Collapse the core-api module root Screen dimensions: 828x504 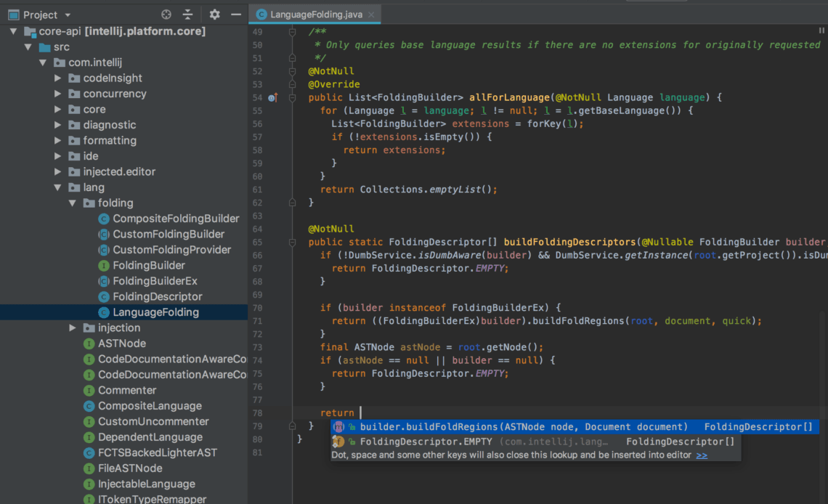pos(13,31)
